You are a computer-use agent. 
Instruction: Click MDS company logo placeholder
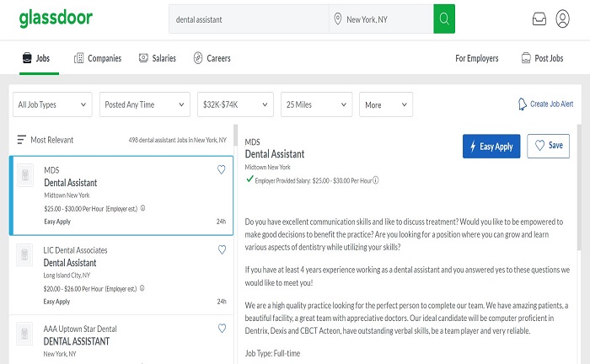pyautogui.click(x=25, y=175)
